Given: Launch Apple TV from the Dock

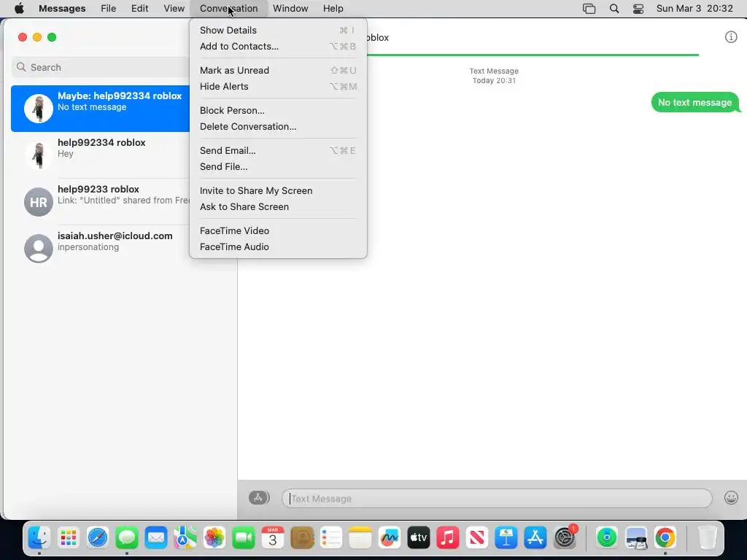Looking at the screenshot, I should [418, 538].
